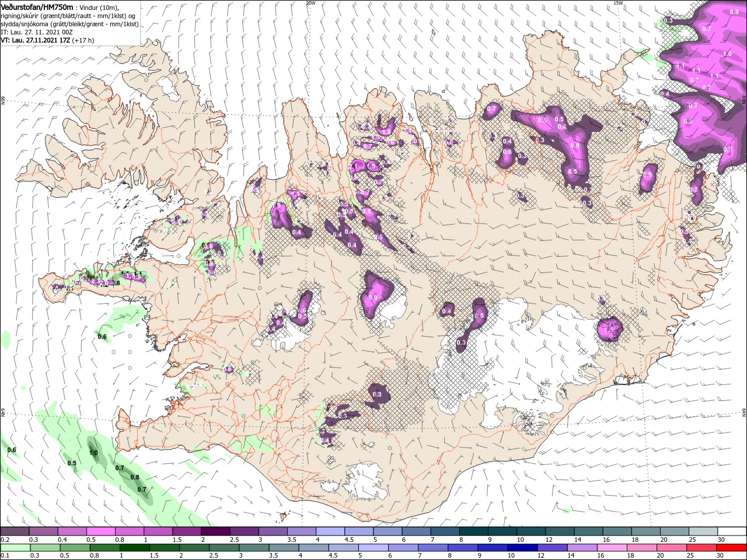747x560 pixels.
Task: Click the 0.9 value at the top-right offshore snow area
Action: pyautogui.click(x=734, y=12)
